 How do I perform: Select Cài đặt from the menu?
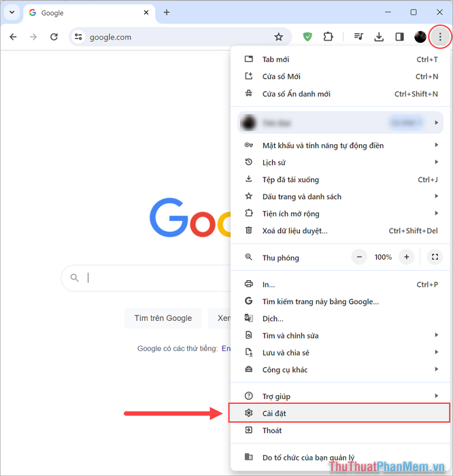pos(339,413)
